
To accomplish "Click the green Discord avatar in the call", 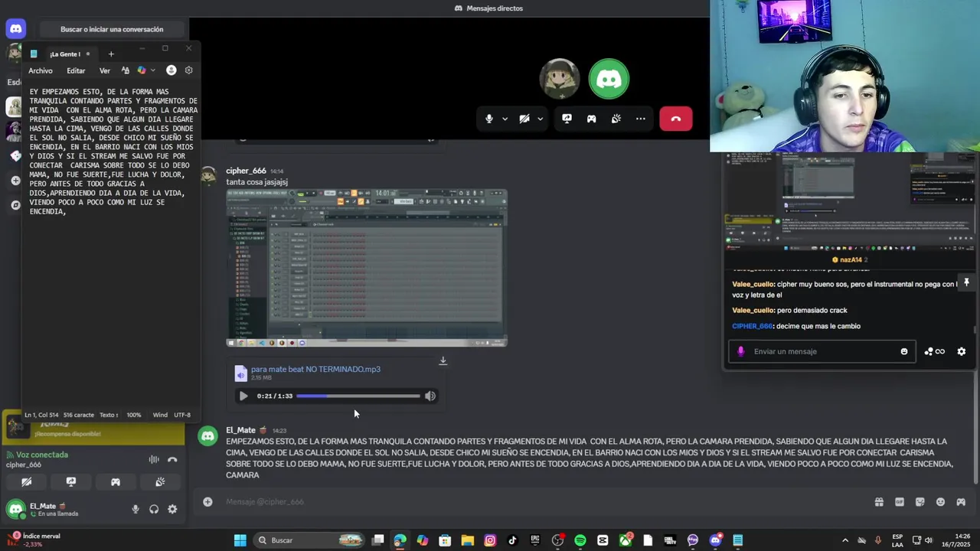I will click(x=609, y=79).
